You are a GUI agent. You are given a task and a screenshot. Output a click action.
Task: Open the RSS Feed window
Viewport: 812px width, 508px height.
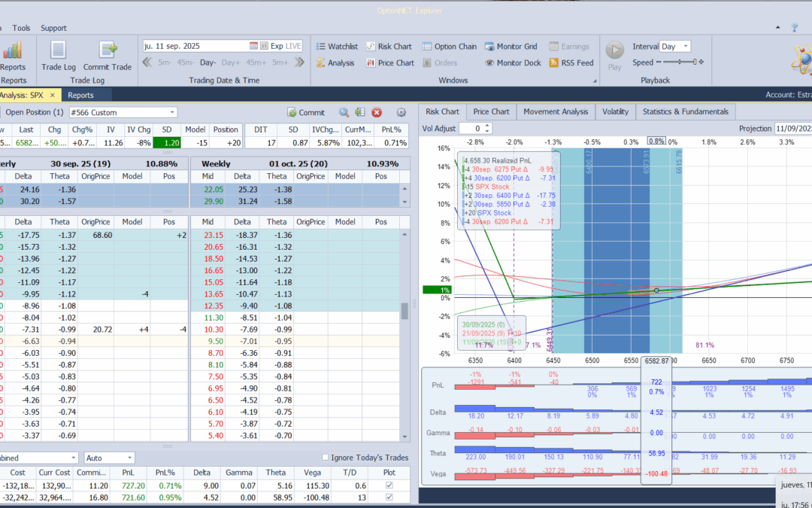tap(571, 63)
